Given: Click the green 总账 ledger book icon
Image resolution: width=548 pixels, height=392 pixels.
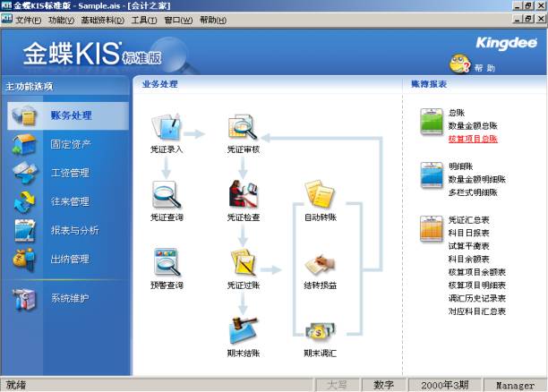Looking at the screenshot, I should coord(432,122).
